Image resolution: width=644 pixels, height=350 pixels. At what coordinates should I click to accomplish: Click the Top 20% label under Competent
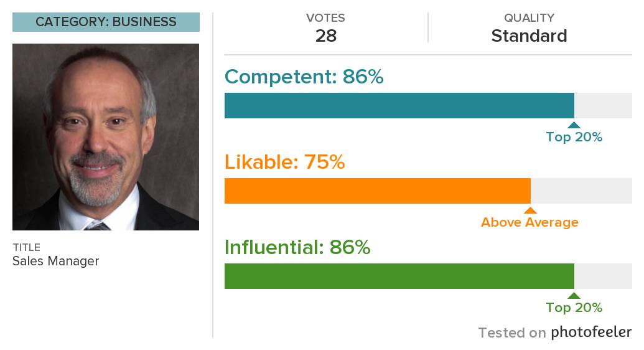point(574,137)
